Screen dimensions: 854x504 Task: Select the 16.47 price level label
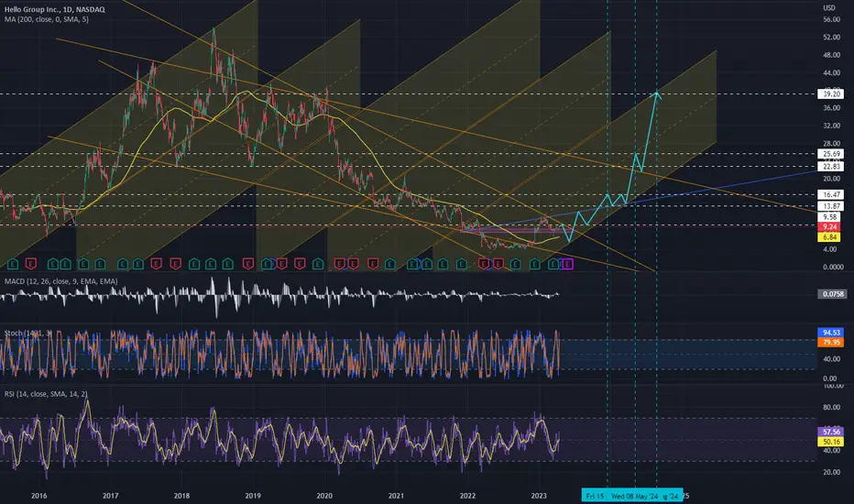(830, 194)
